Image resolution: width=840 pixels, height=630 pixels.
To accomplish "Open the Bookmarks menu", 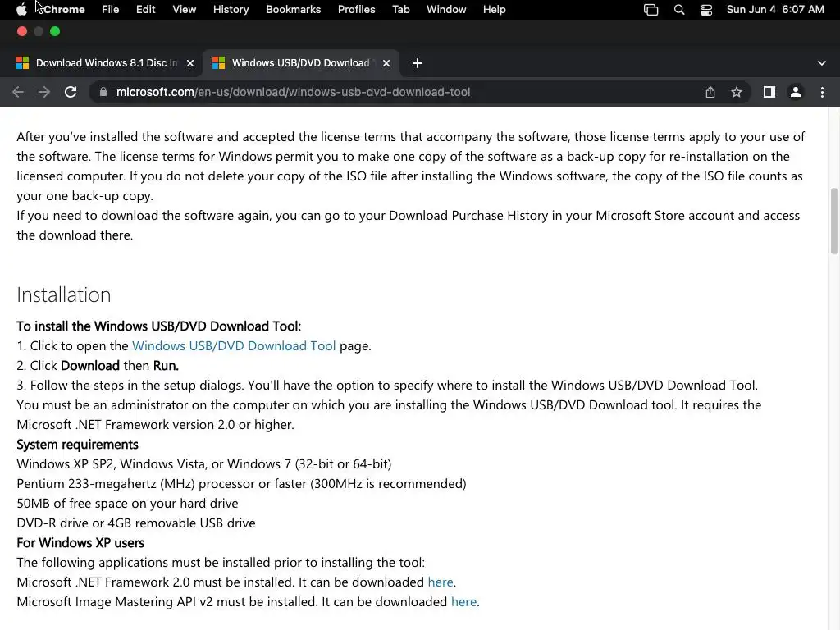I will click(293, 9).
